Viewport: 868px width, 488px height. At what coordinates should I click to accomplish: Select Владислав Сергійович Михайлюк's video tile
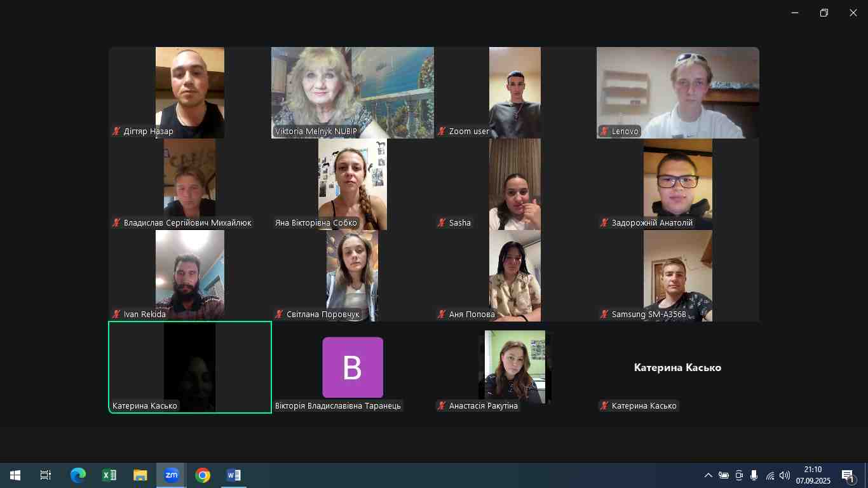190,184
